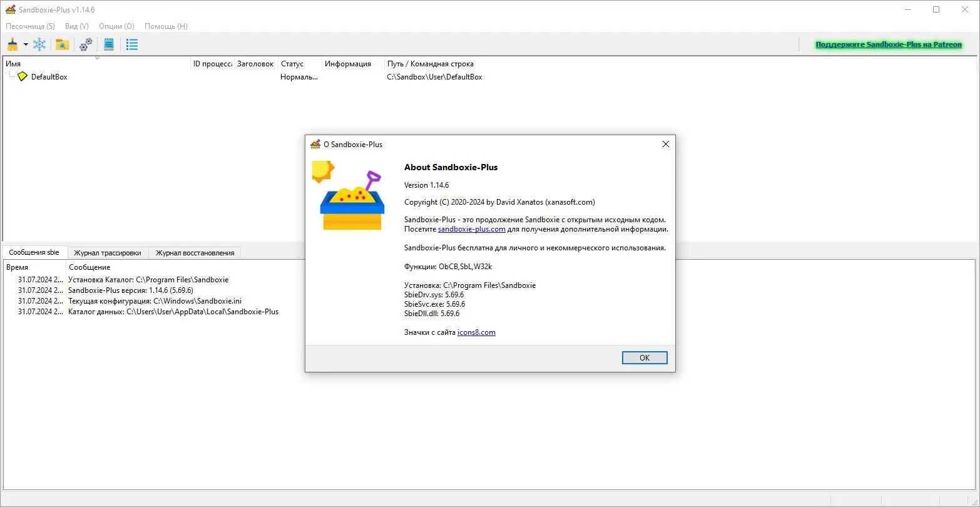Click the About dialog title bar icon

pyautogui.click(x=315, y=145)
